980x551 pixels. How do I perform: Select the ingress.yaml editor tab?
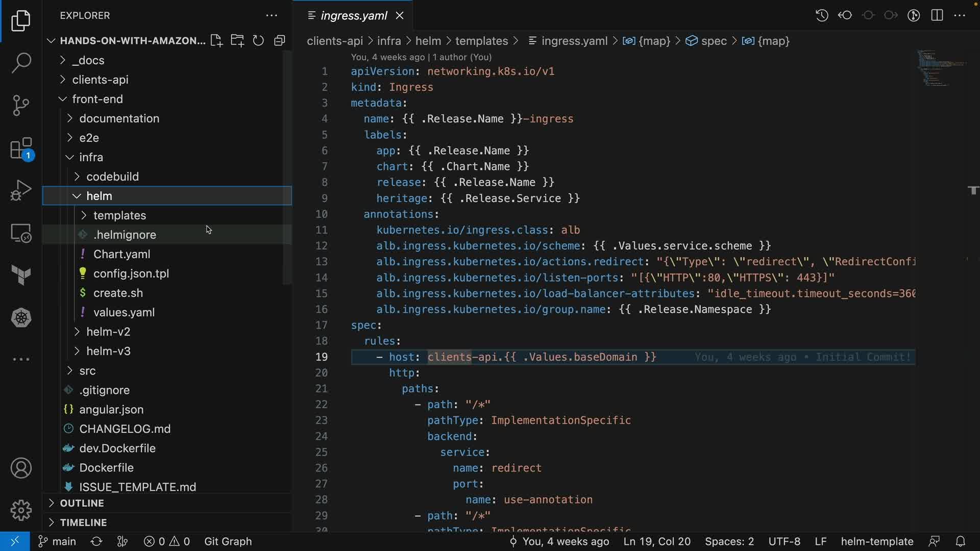(x=353, y=16)
